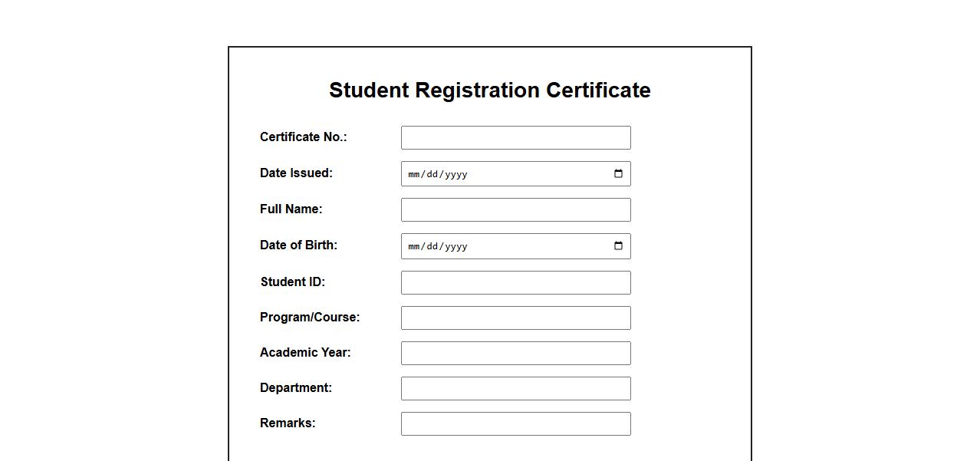Select the month segment of Date Issued

[x=414, y=174]
